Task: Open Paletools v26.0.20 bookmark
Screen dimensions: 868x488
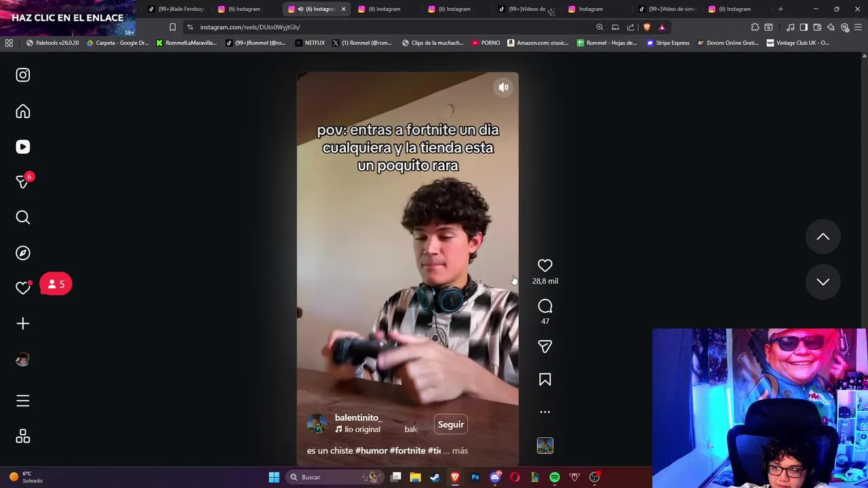Action: coord(52,43)
